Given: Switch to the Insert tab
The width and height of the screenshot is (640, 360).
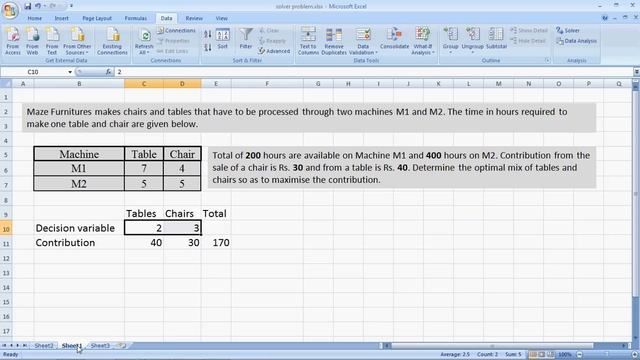Looking at the screenshot, I should click(x=62, y=18).
